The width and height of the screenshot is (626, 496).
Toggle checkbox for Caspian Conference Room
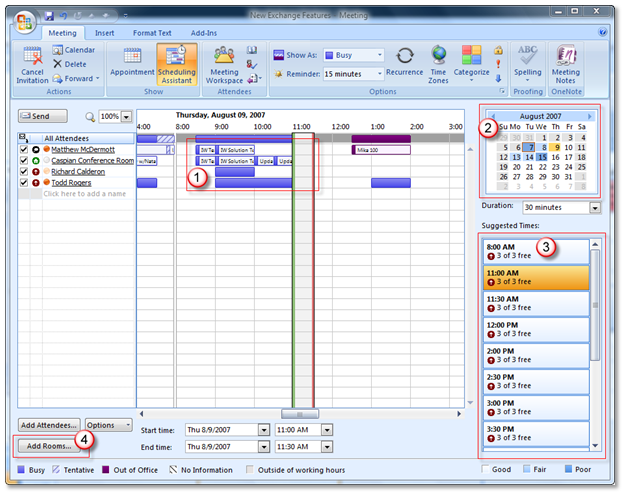click(24, 161)
